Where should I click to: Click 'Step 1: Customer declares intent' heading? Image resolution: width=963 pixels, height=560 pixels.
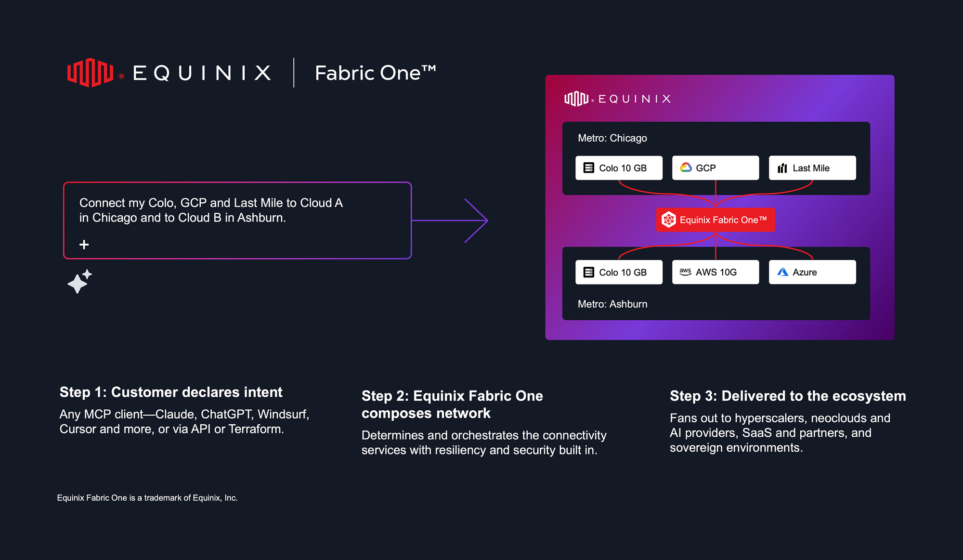click(171, 392)
